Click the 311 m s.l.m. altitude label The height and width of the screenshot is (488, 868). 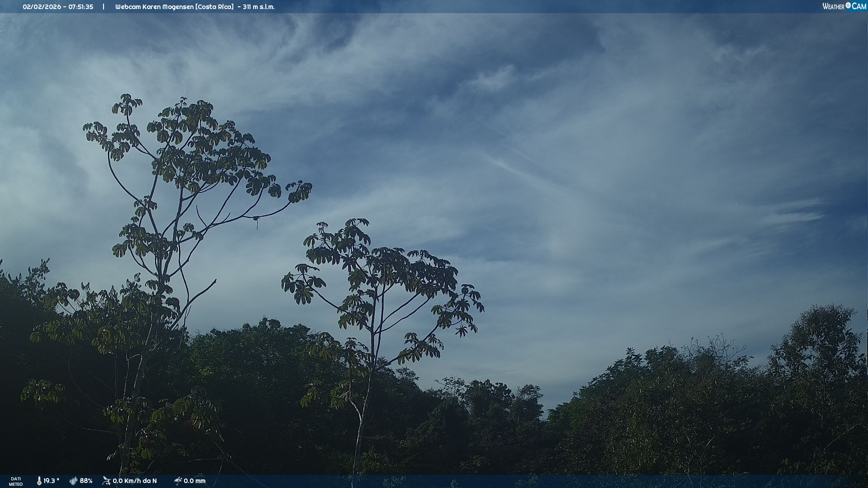(x=259, y=7)
